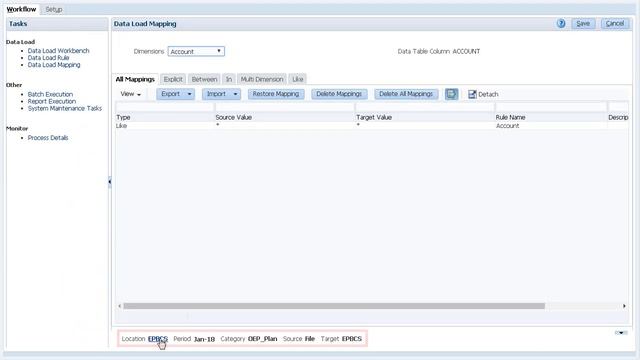The height and width of the screenshot is (360, 640).
Task: Click the Jan-18 period value
Action: click(204, 339)
